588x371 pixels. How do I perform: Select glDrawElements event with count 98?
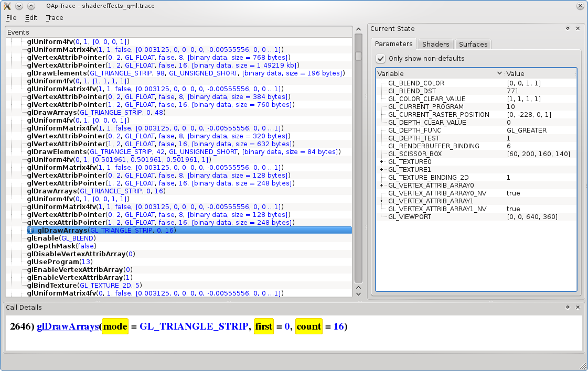[186, 73]
